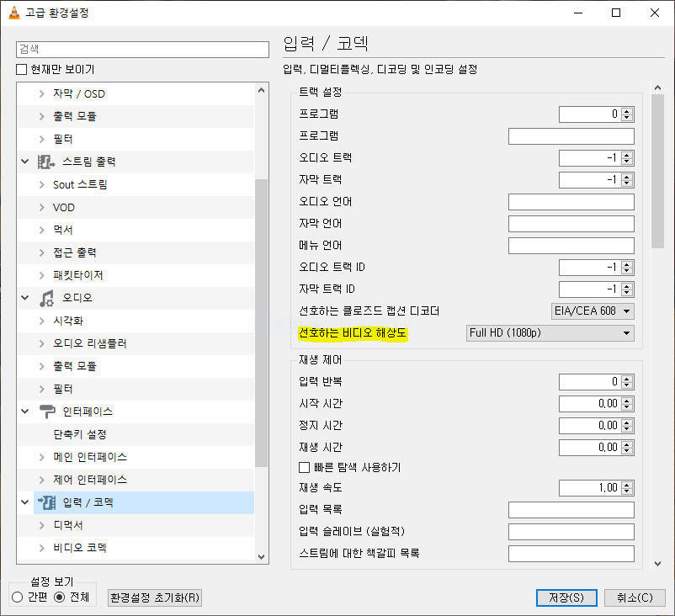Click the 오디오 musical note icon

click(45, 297)
